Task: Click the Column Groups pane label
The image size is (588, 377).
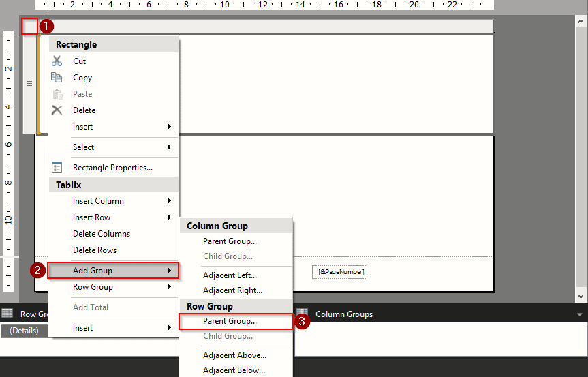Action: click(344, 314)
